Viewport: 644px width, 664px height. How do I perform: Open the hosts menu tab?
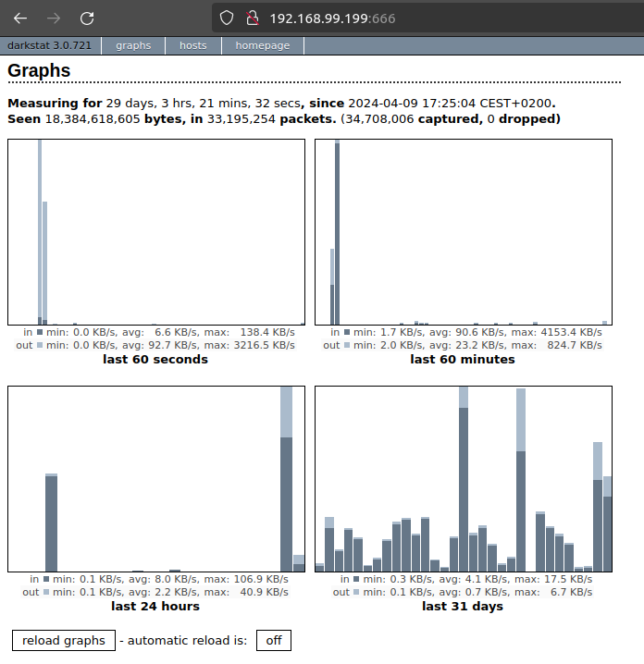(x=193, y=45)
